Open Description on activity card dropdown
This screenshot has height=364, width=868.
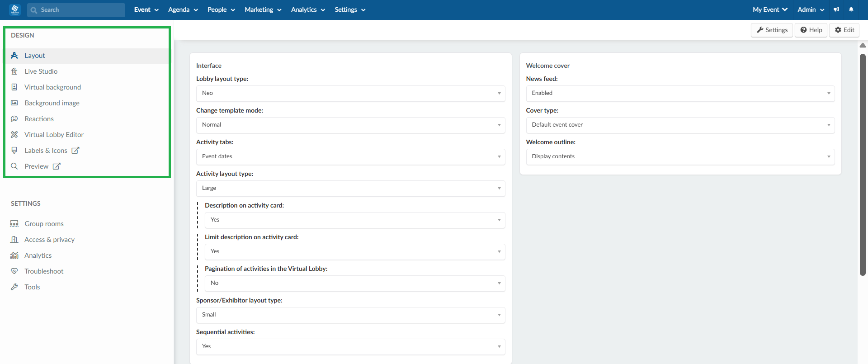pos(355,220)
